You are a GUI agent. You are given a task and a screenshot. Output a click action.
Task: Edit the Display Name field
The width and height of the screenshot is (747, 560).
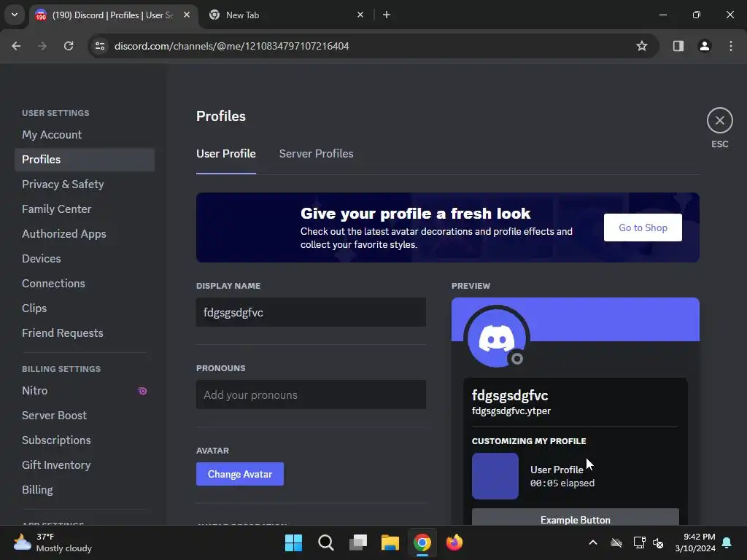click(x=311, y=312)
